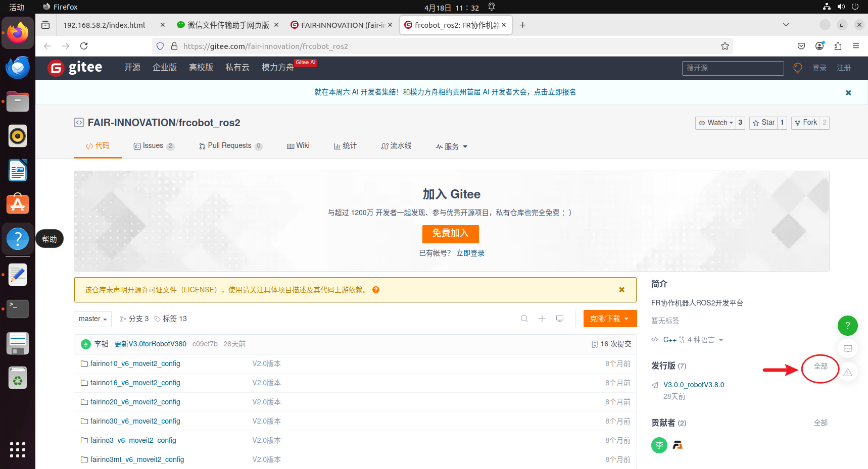
Task: Switch to the 微信文件传输助手 browser tab
Action: 227,25
